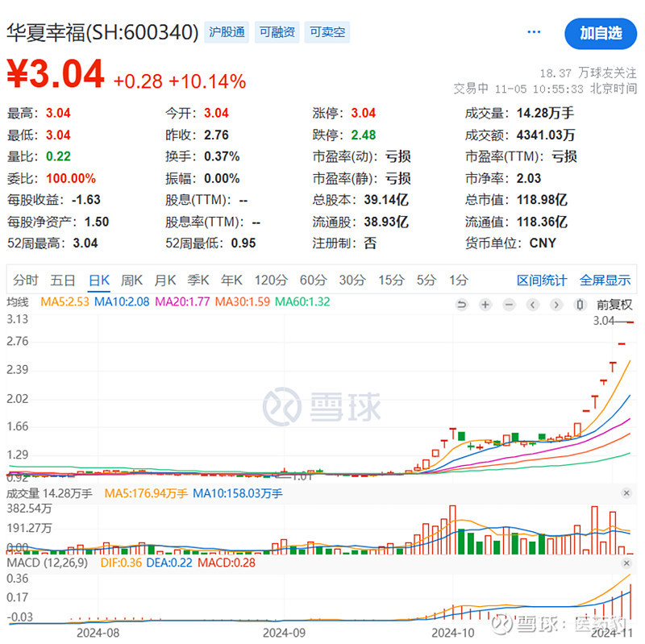Click the 每股收益 value -1.63

pos(85,200)
